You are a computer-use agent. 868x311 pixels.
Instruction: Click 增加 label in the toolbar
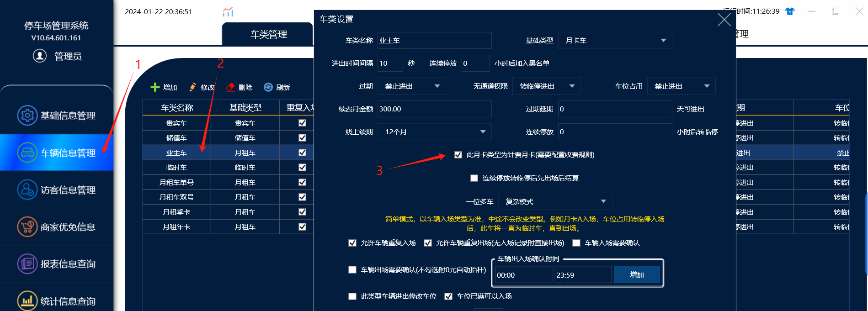coord(170,87)
